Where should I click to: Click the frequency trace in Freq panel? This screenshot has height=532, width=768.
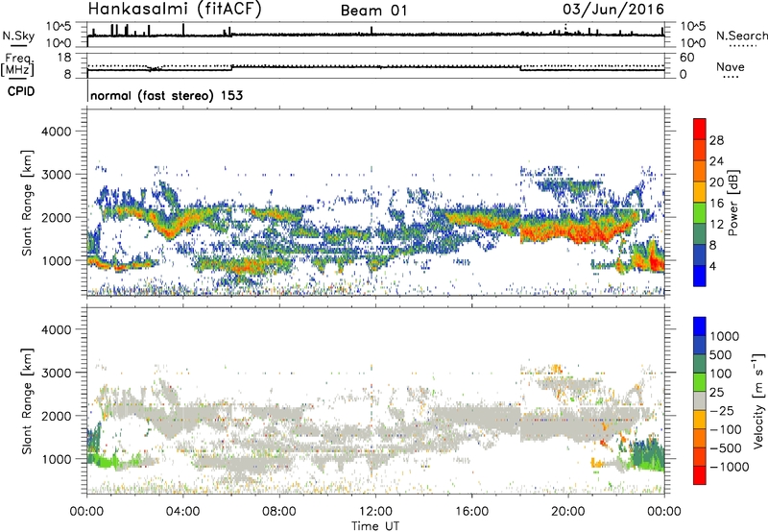375,68
